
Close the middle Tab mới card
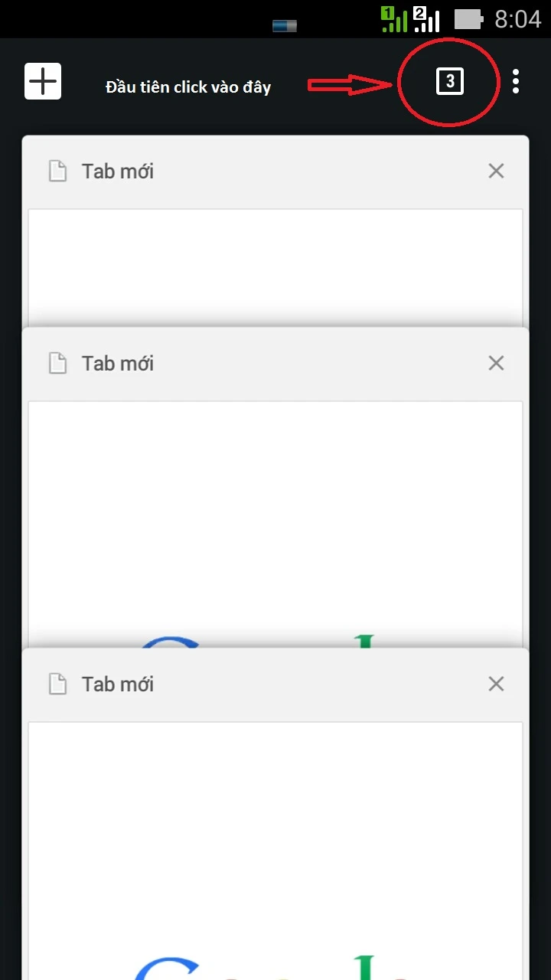[x=496, y=363]
